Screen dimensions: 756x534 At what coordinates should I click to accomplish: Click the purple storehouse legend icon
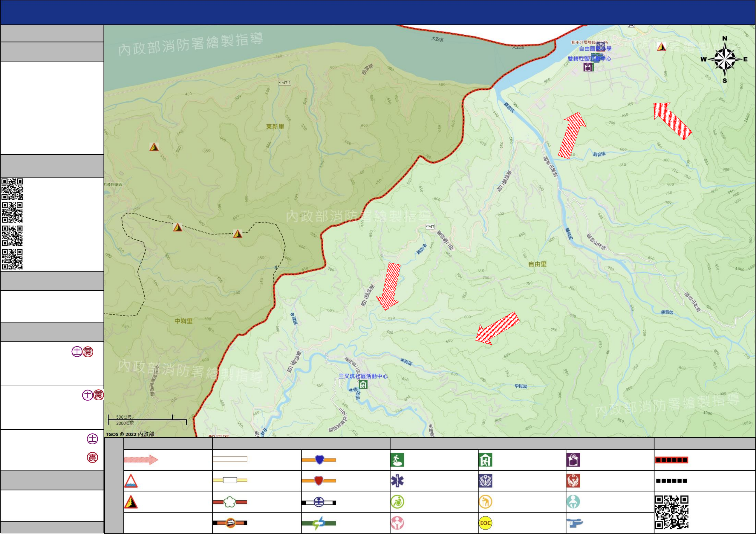pyautogui.click(x=574, y=460)
